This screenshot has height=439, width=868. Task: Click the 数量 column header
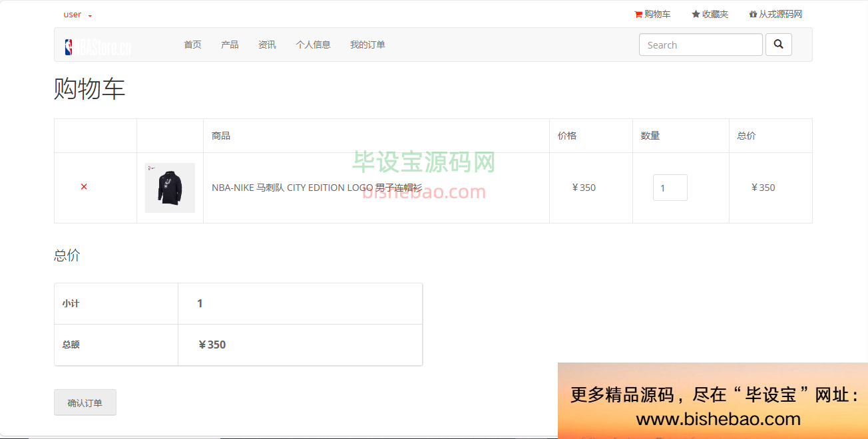point(650,136)
